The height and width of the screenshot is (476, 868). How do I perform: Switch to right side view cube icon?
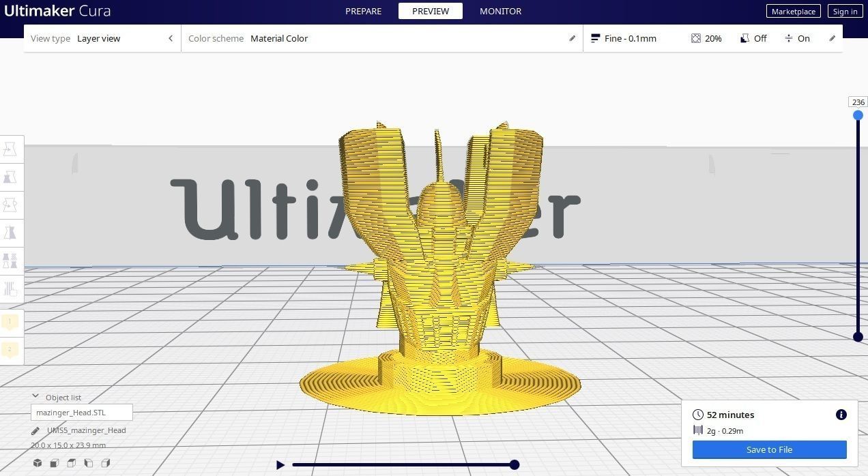[106, 463]
